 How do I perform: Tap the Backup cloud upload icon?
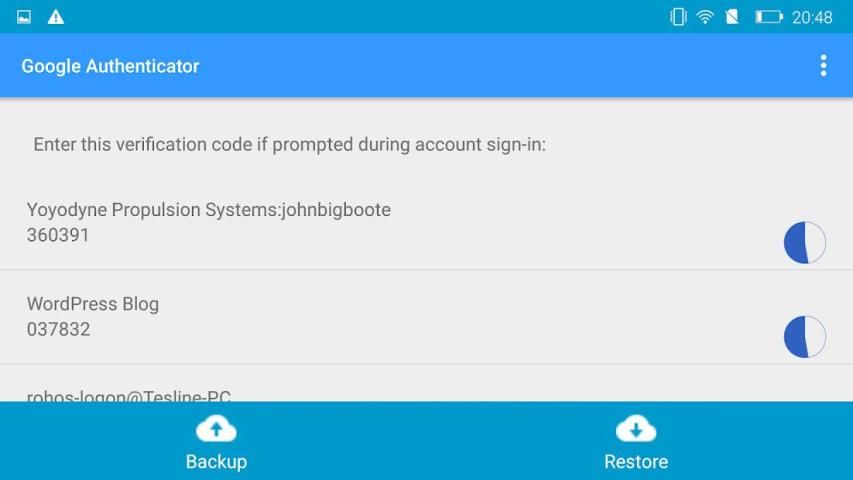click(216, 429)
